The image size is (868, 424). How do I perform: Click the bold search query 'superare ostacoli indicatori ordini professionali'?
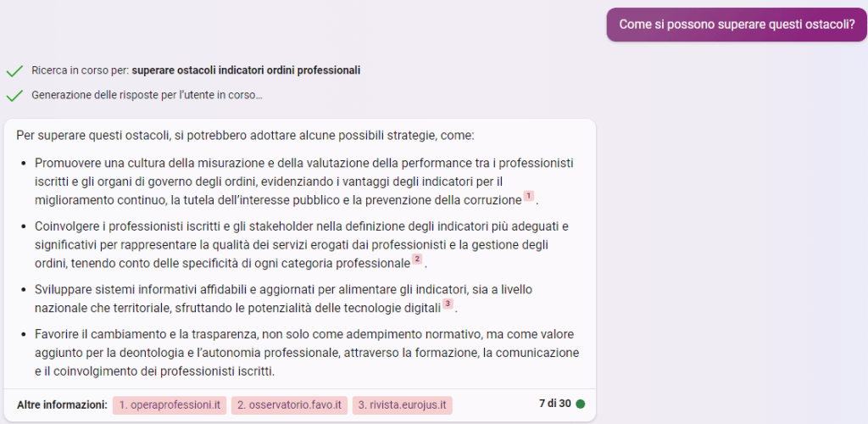(246, 70)
